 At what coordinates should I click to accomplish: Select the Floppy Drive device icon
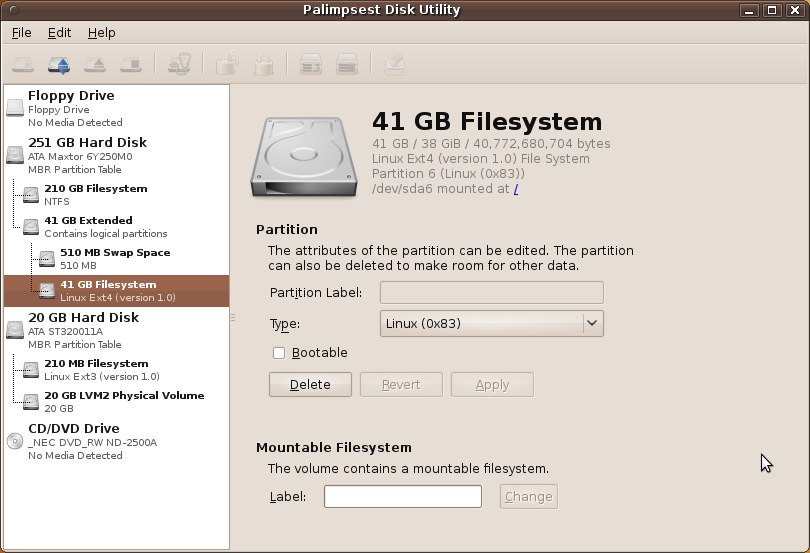click(x=15, y=108)
